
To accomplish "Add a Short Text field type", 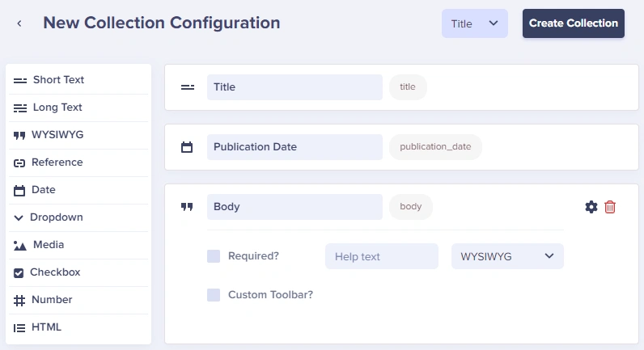I will tap(78, 80).
